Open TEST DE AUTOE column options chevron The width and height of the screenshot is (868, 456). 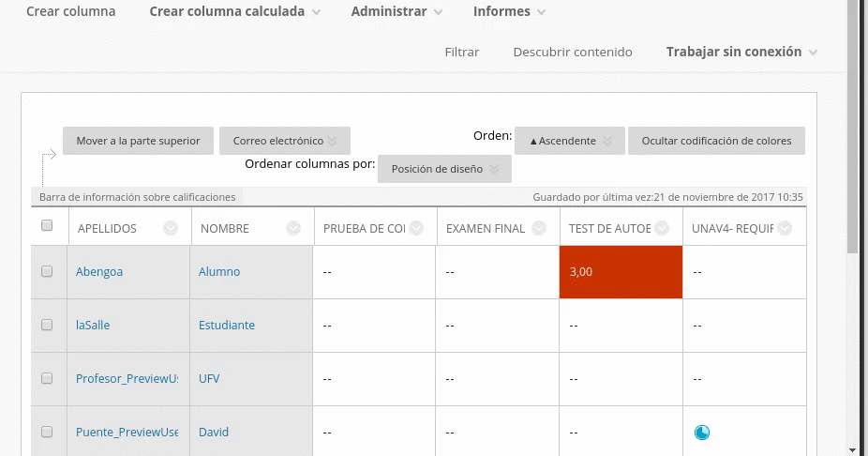662,228
